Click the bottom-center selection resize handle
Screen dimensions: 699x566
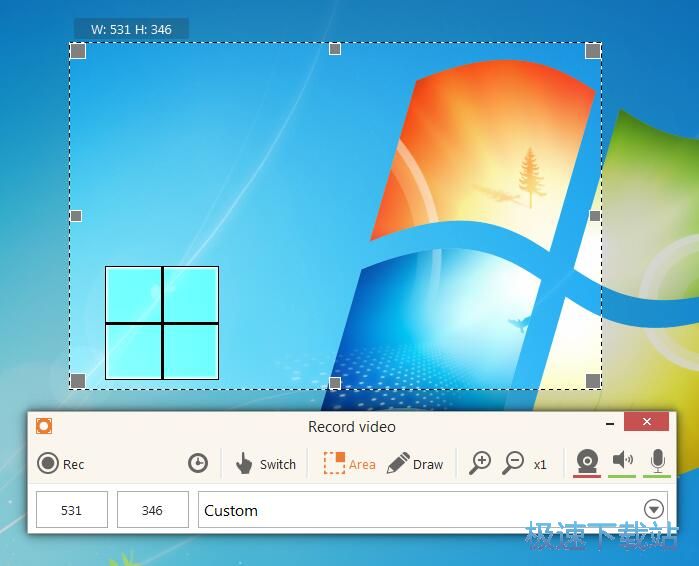pos(335,383)
